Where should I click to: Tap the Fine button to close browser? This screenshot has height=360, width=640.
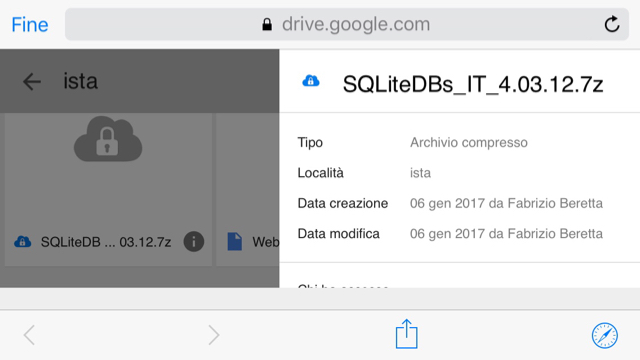[30, 24]
